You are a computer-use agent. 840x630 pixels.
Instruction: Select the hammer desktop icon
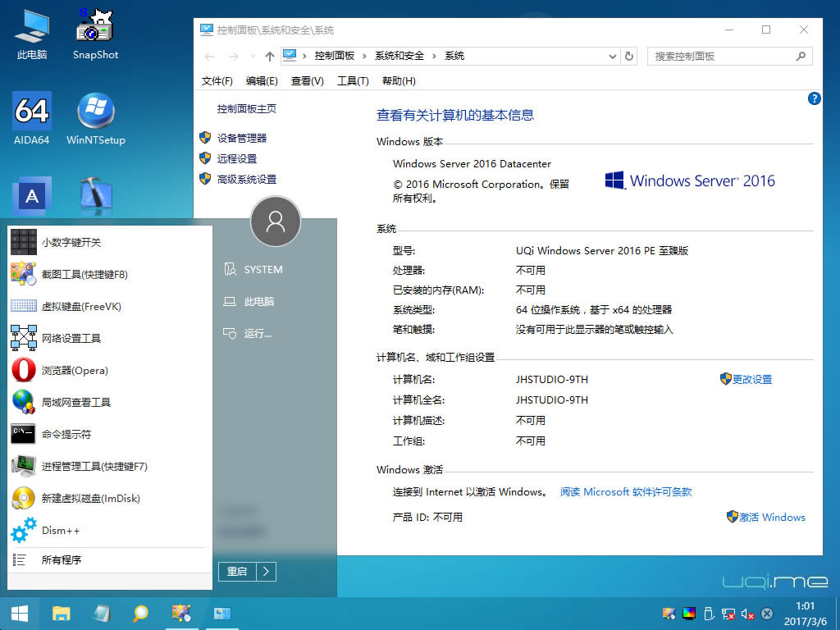96,196
